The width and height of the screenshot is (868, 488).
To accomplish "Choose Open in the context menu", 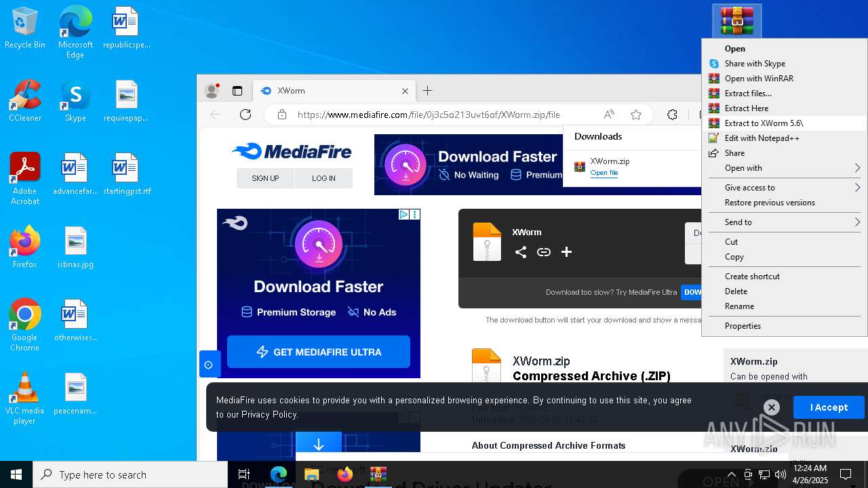I will (x=785, y=49).
